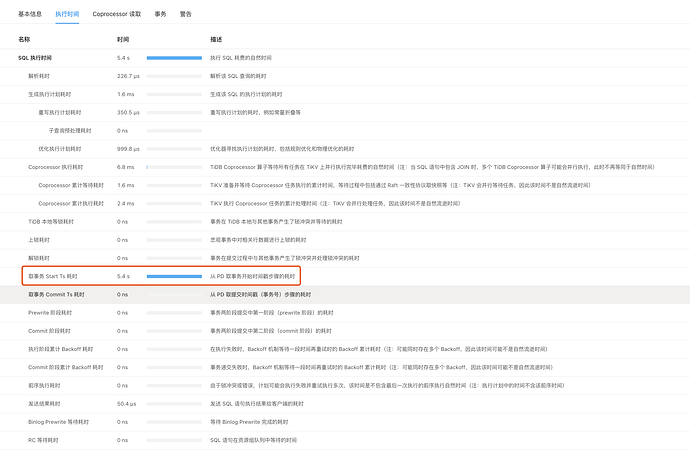Open the 警告 tab

[186, 14]
